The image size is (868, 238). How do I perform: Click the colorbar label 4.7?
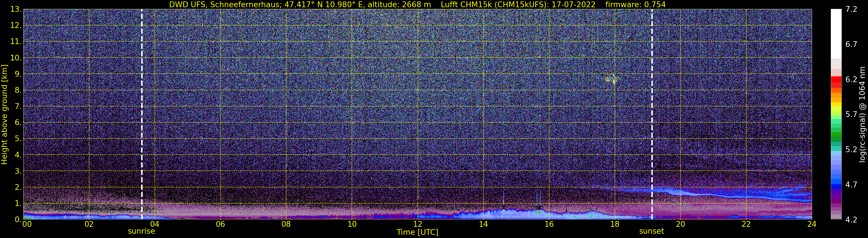[x=852, y=185]
